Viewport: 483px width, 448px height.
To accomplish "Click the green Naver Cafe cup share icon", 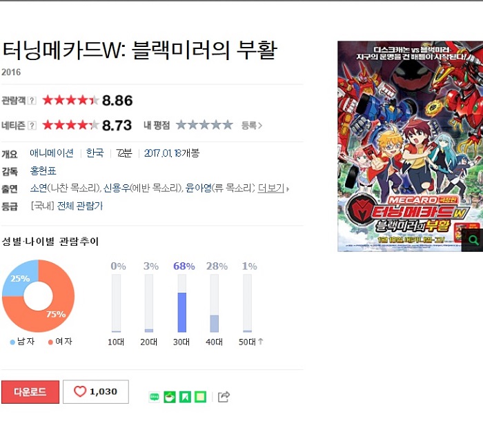I will pos(170,397).
